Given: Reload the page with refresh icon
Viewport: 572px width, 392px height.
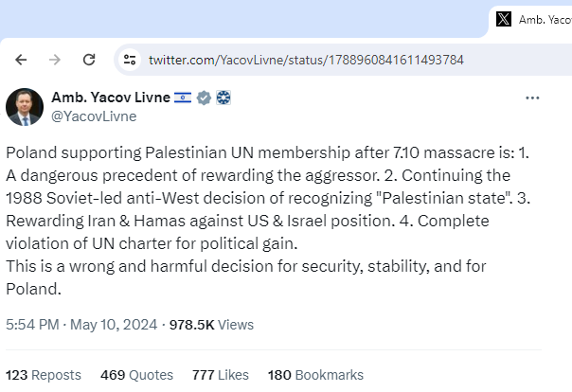Looking at the screenshot, I should [x=89, y=60].
